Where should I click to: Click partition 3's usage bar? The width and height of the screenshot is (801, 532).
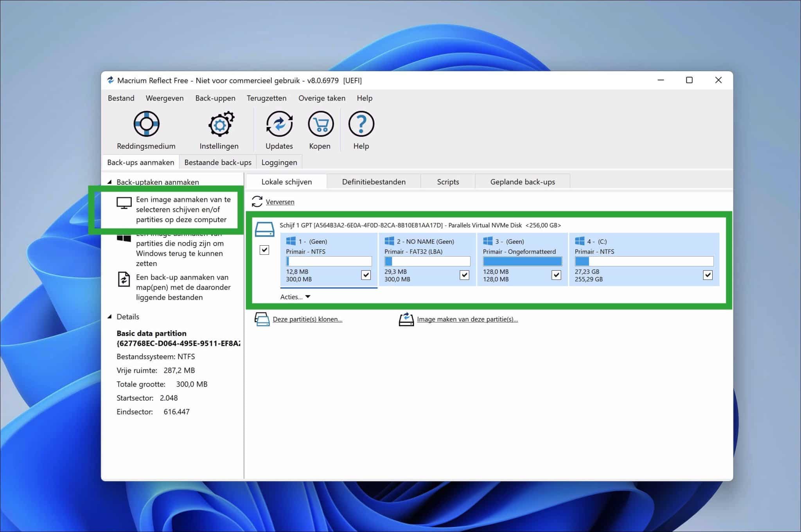pyautogui.click(x=522, y=261)
